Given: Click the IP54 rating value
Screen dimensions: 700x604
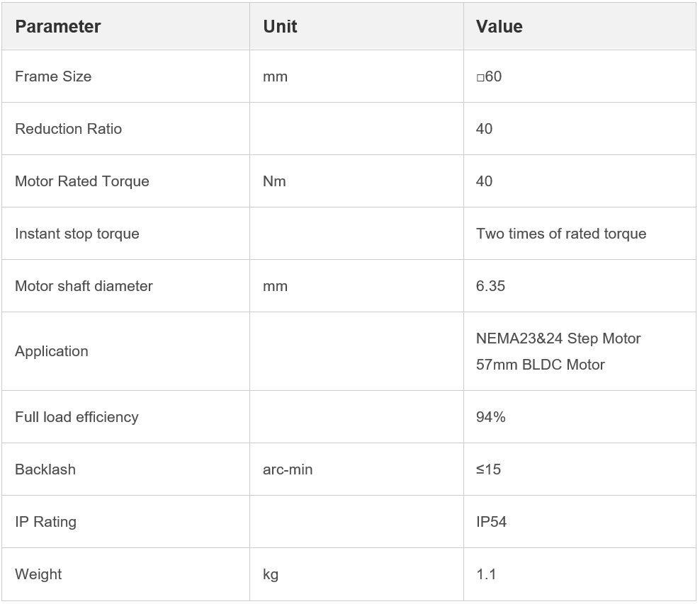Looking at the screenshot, I should 491,522.
